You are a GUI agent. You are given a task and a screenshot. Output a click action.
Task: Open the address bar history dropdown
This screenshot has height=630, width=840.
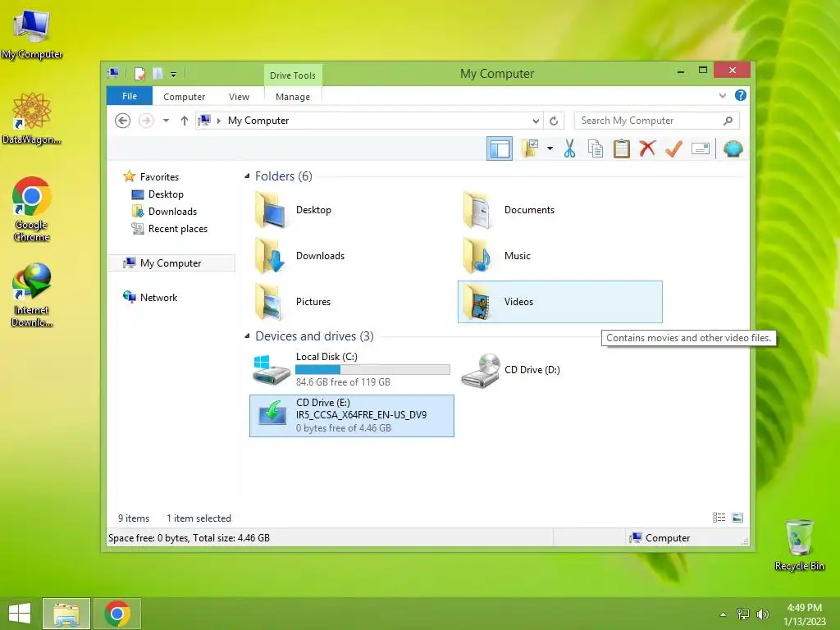pyautogui.click(x=535, y=121)
